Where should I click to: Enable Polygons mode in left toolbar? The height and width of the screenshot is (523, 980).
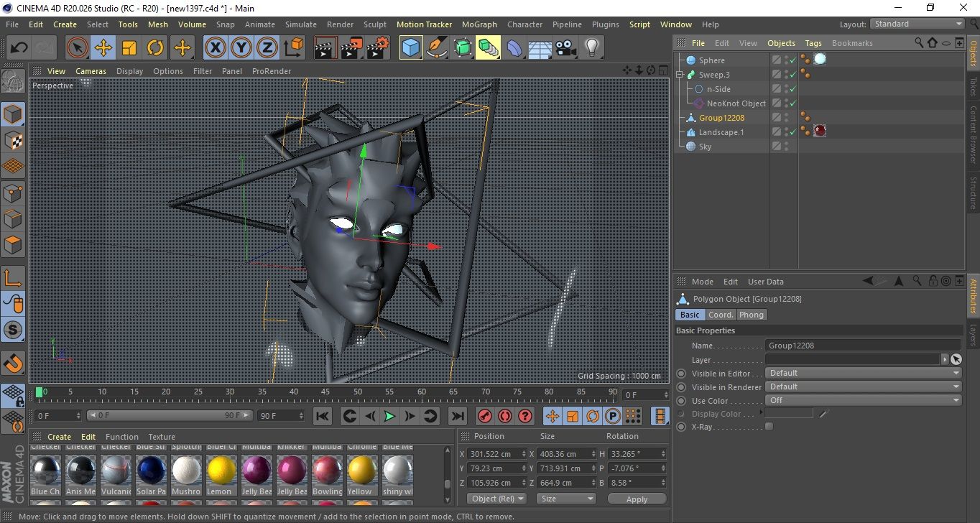point(13,245)
